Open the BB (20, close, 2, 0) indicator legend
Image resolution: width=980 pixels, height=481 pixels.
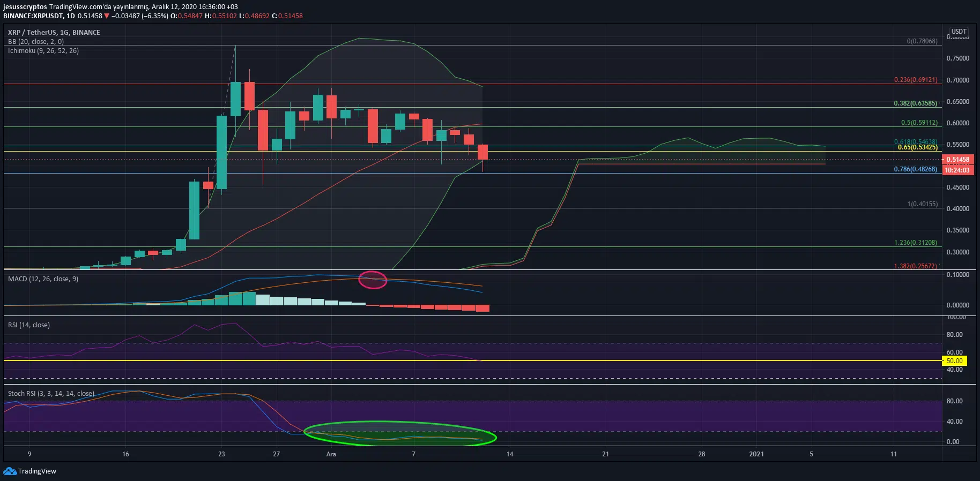coord(36,42)
